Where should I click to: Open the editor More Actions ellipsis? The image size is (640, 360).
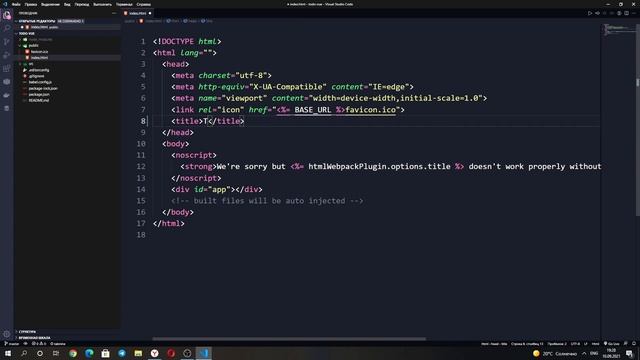click(x=634, y=13)
